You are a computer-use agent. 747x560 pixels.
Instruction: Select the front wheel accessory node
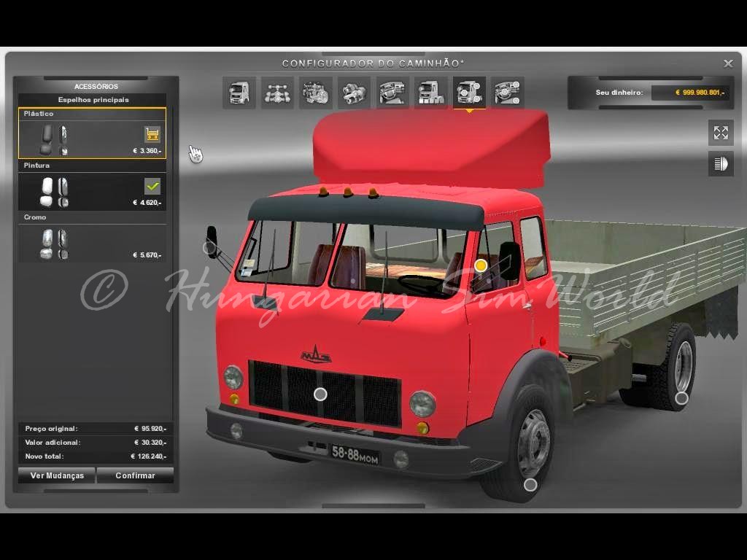530,484
